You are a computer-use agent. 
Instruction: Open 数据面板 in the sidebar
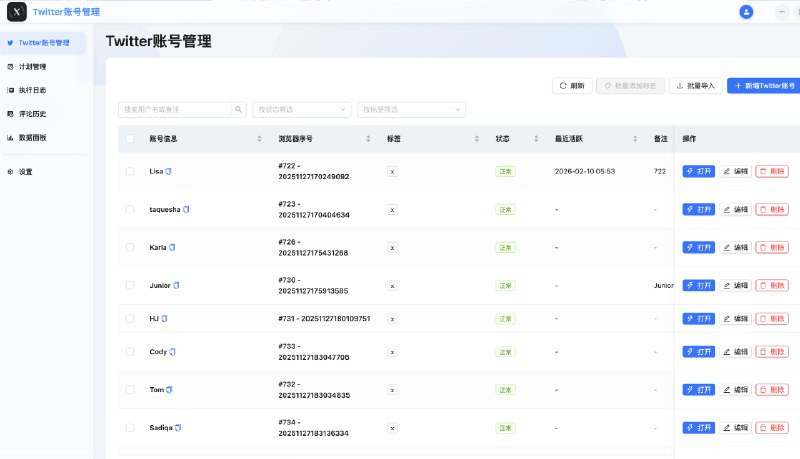point(32,137)
